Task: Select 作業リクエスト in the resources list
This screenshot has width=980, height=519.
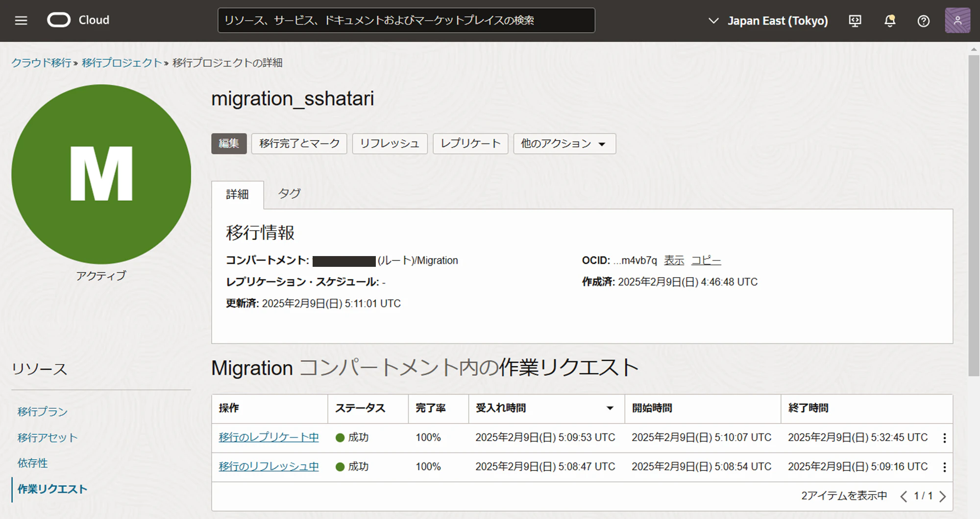Action: (x=52, y=489)
